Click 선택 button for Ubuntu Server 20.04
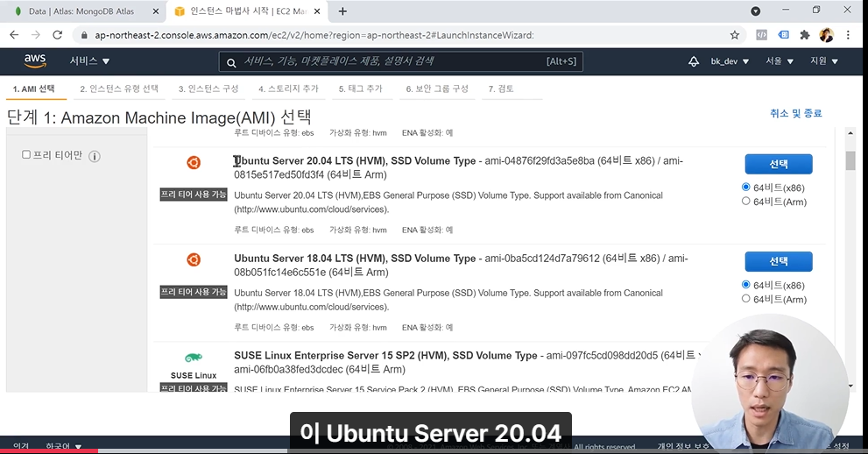 (x=779, y=164)
